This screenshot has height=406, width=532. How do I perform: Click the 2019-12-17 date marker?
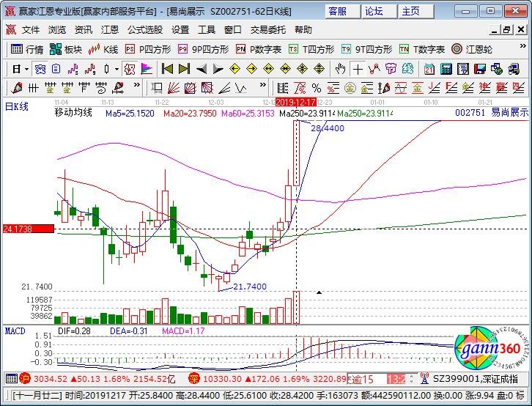point(296,102)
